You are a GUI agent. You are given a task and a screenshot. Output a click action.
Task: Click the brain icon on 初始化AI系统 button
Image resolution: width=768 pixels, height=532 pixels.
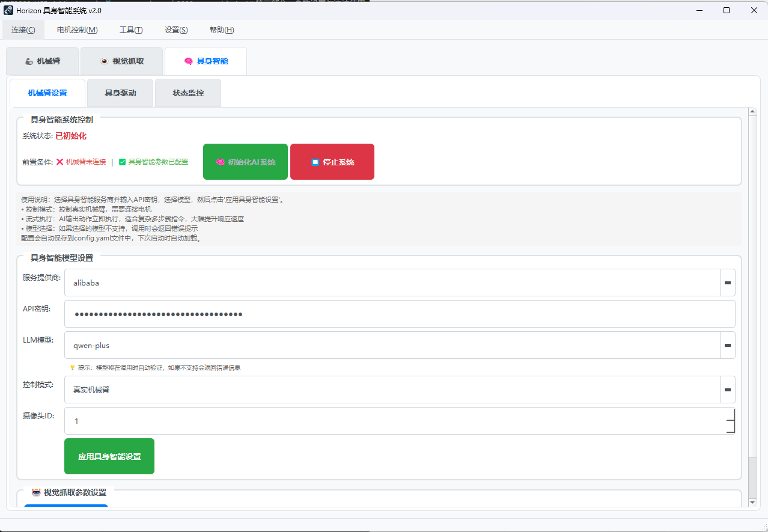(220, 162)
